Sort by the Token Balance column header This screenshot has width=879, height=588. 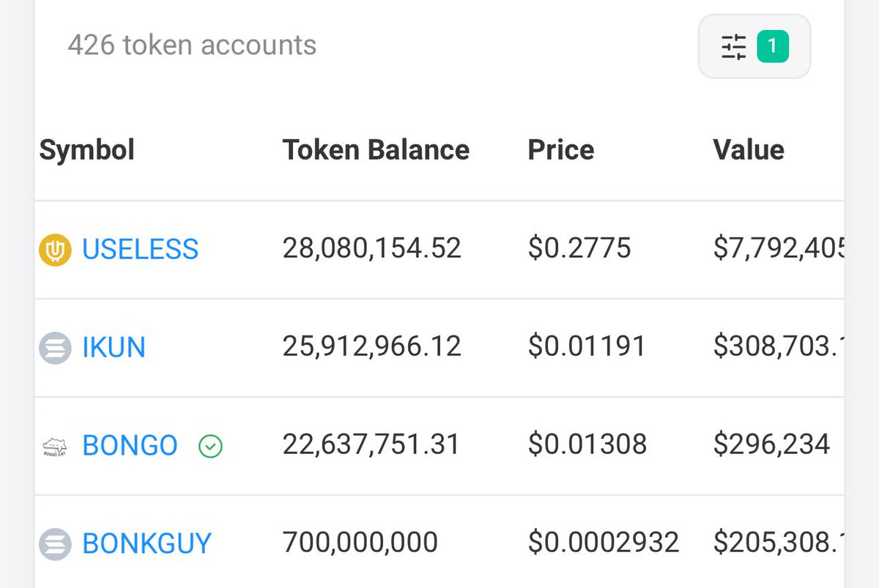(x=377, y=150)
